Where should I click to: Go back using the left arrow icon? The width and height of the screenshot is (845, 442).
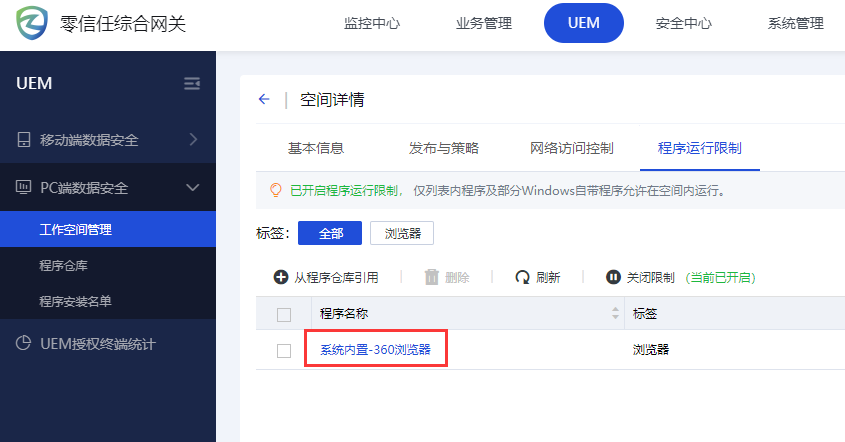264,99
